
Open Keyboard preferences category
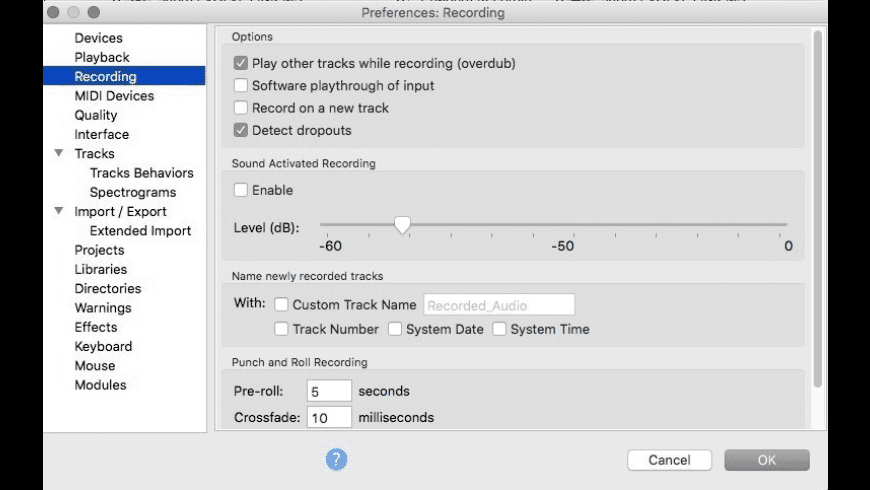(103, 346)
